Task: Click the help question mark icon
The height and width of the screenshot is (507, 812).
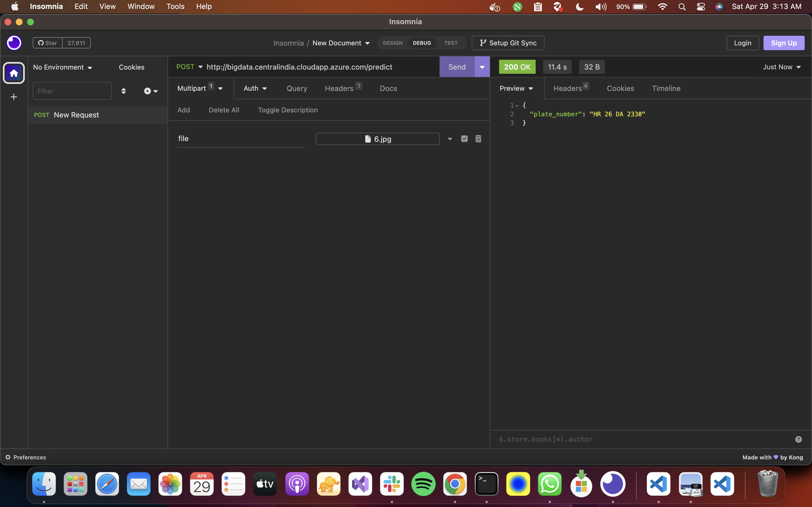Action: tap(798, 439)
